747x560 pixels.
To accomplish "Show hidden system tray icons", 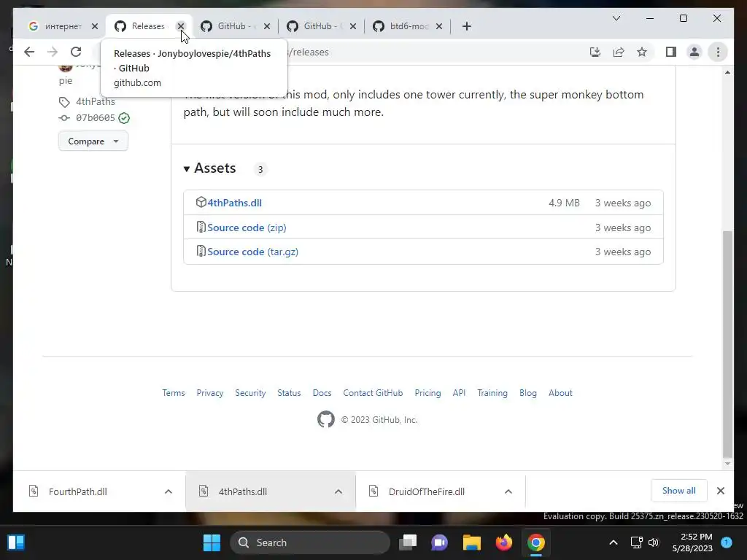I will pyautogui.click(x=614, y=542).
